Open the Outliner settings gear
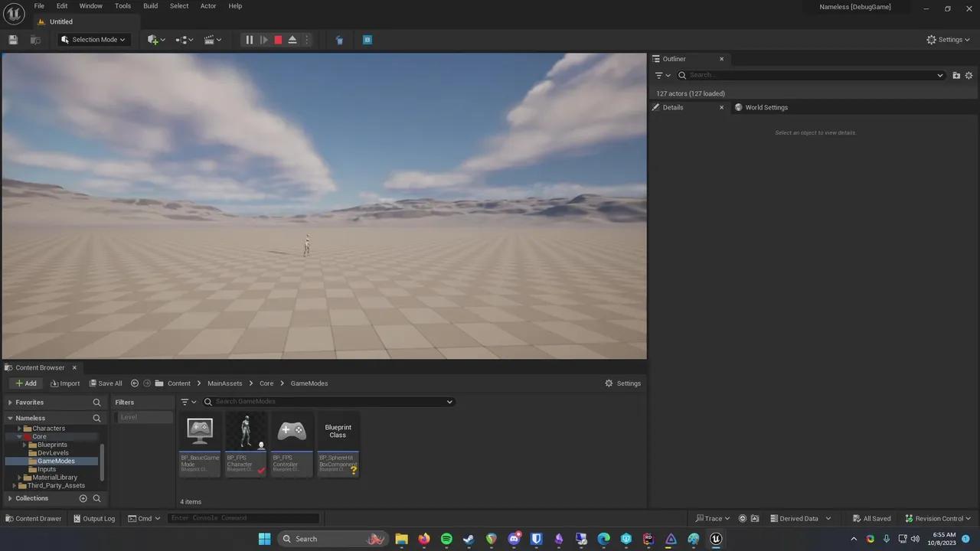The image size is (980, 551). [x=969, y=75]
